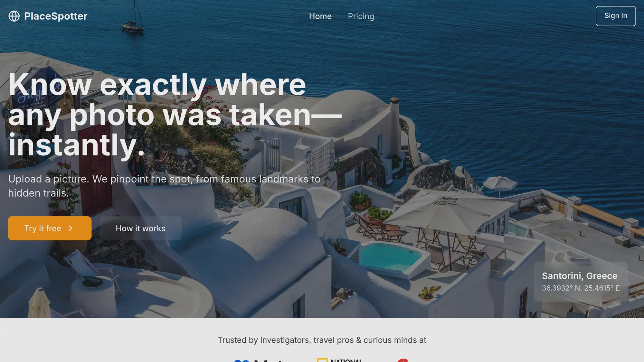This screenshot has height=362, width=644.
Task: Open the Pricing page
Action: (361, 16)
